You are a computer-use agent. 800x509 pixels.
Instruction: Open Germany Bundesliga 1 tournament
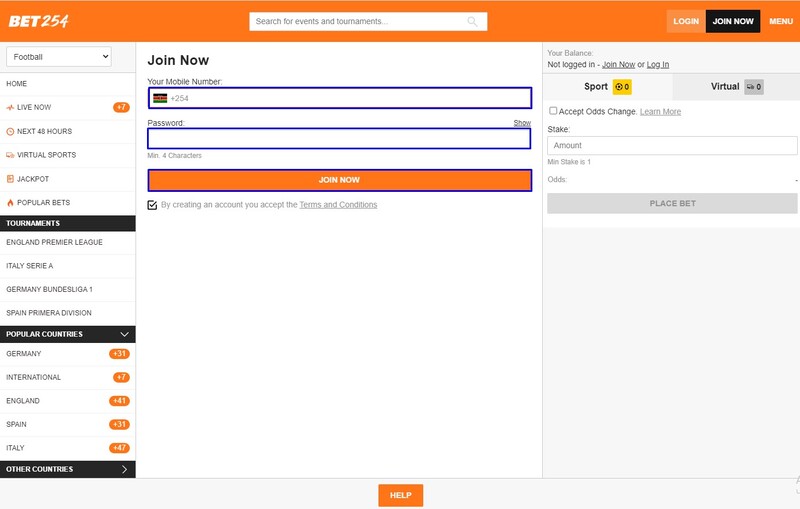pos(67,289)
